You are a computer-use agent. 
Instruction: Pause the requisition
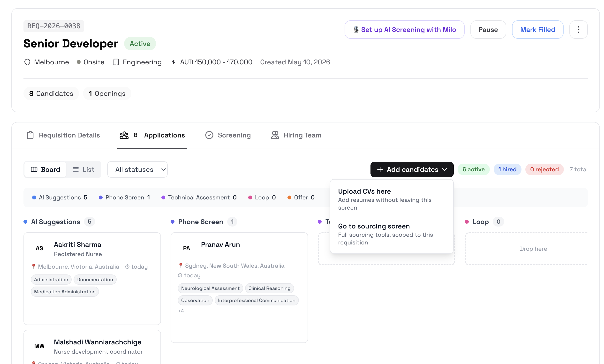point(488,30)
